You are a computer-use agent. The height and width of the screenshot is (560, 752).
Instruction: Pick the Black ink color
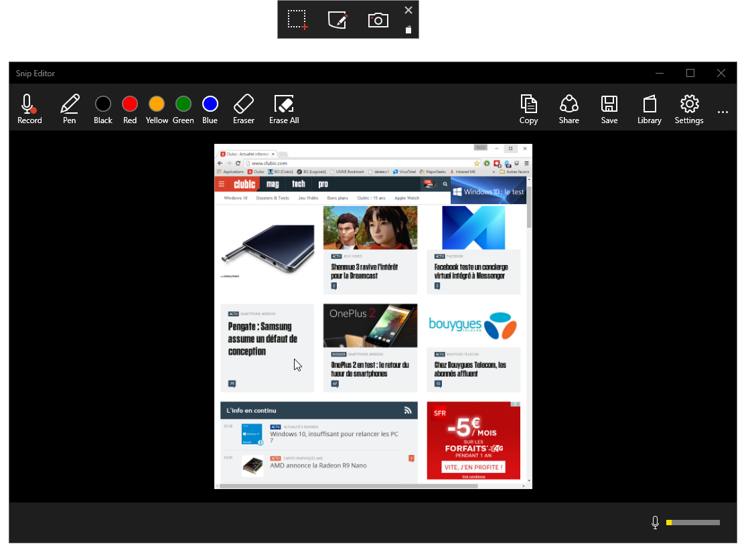click(103, 104)
